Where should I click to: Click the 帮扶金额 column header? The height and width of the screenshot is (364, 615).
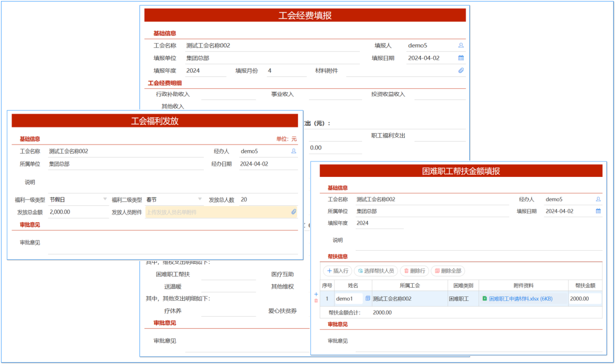point(585,286)
